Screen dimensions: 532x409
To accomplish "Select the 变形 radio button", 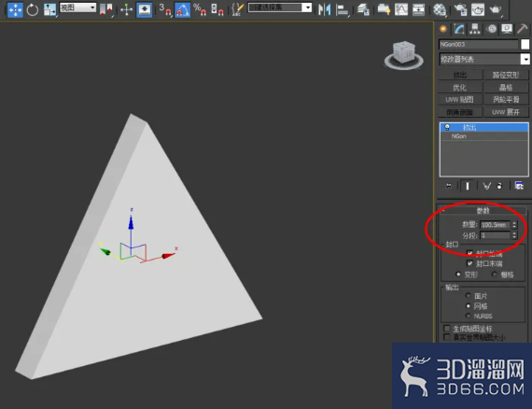I will (x=458, y=275).
